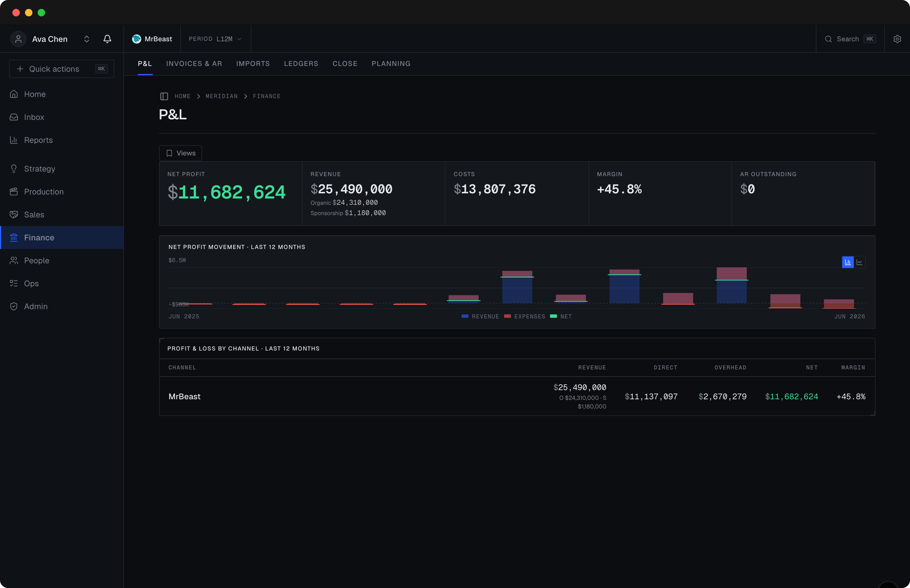Open the Planning tab
The width and height of the screenshot is (910, 588).
pos(391,63)
